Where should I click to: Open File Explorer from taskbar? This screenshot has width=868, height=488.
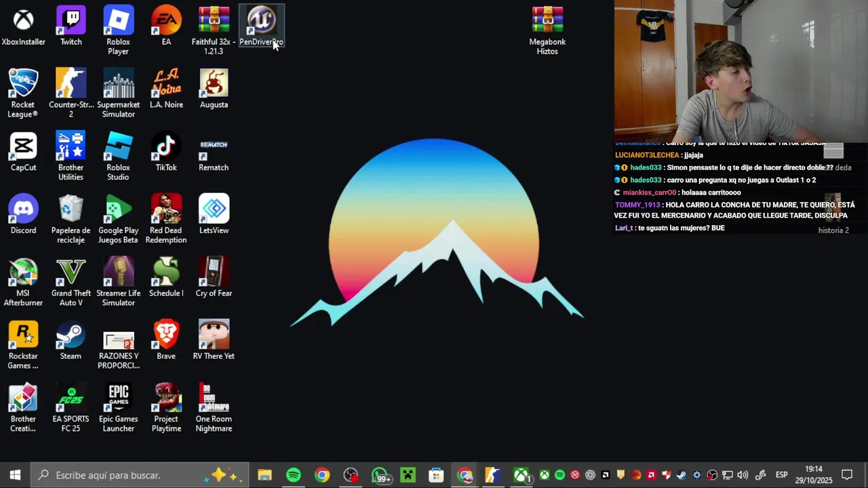click(x=264, y=475)
